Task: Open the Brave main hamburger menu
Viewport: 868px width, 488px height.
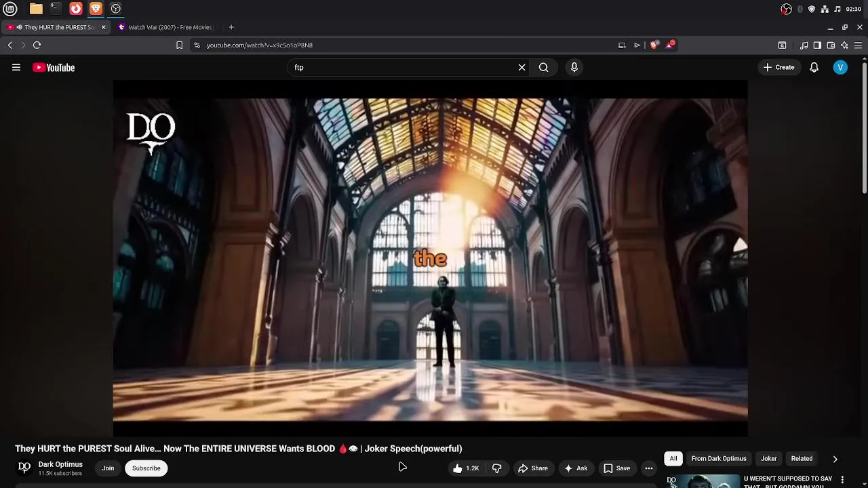Action: [x=858, y=45]
